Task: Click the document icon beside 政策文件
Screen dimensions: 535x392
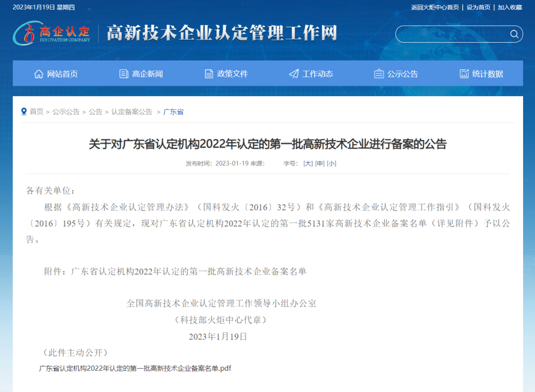Action: pos(209,74)
